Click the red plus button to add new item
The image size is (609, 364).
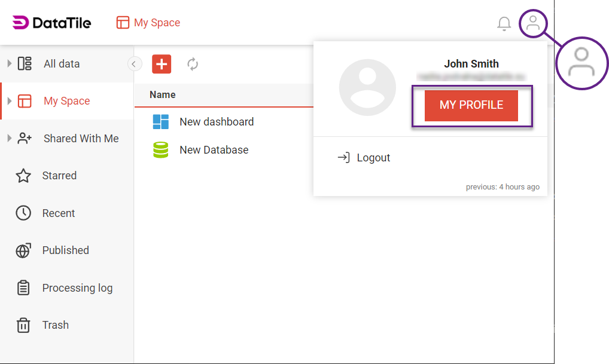coord(161,64)
